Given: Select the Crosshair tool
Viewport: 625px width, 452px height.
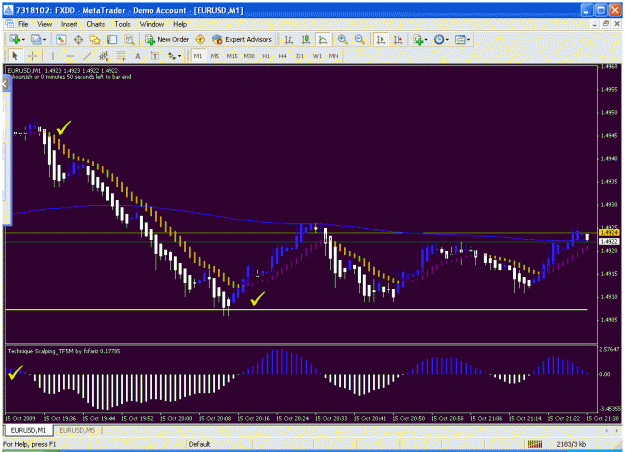Looking at the screenshot, I should pyautogui.click(x=32, y=56).
